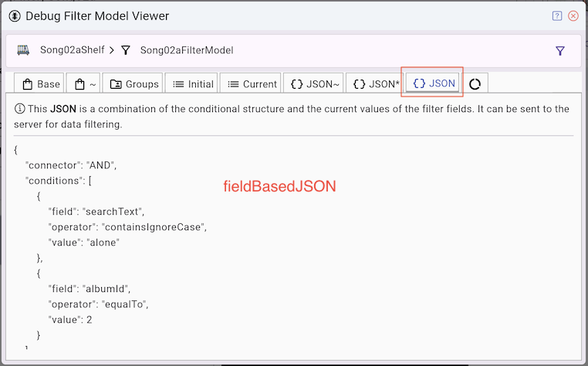Click the info icon before the description
Screen dimensions: 588x366
tap(19, 109)
